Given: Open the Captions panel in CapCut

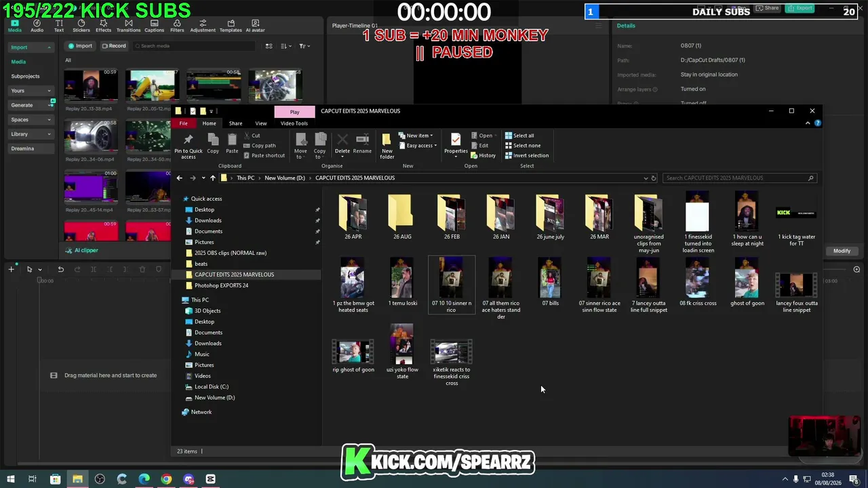Looking at the screenshot, I should tap(154, 26).
